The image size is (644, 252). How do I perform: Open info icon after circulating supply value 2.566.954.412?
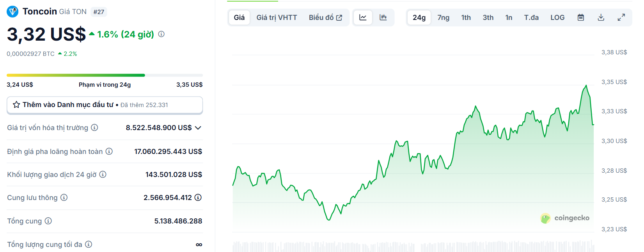tap(198, 197)
